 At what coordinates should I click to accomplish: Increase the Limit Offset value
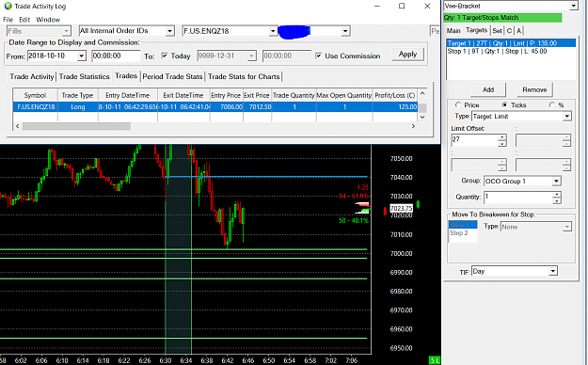click(x=502, y=137)
